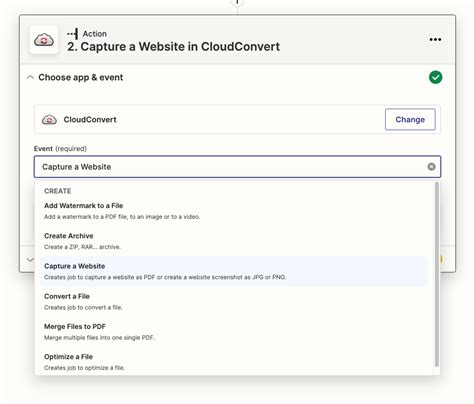Screen dimensions: 474x404
Task: Click the green checkmark status icon
Action: [435, 77]
